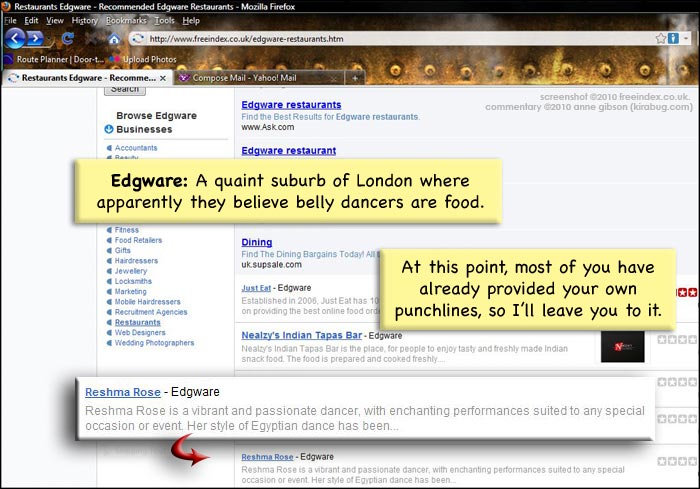700x489 pixels.
Task: Open the Help menu
Action: 191,21
